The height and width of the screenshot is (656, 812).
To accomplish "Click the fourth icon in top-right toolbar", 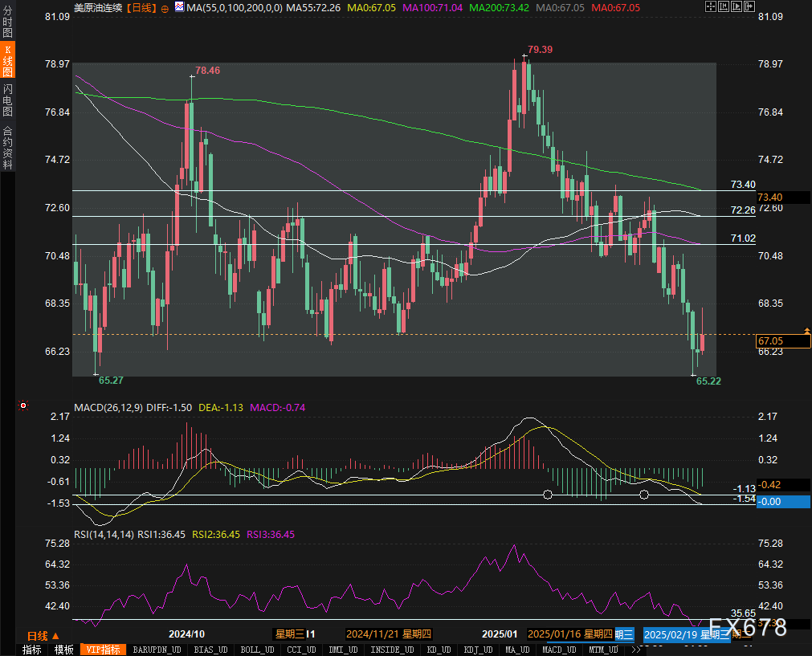I will [749, 7].
